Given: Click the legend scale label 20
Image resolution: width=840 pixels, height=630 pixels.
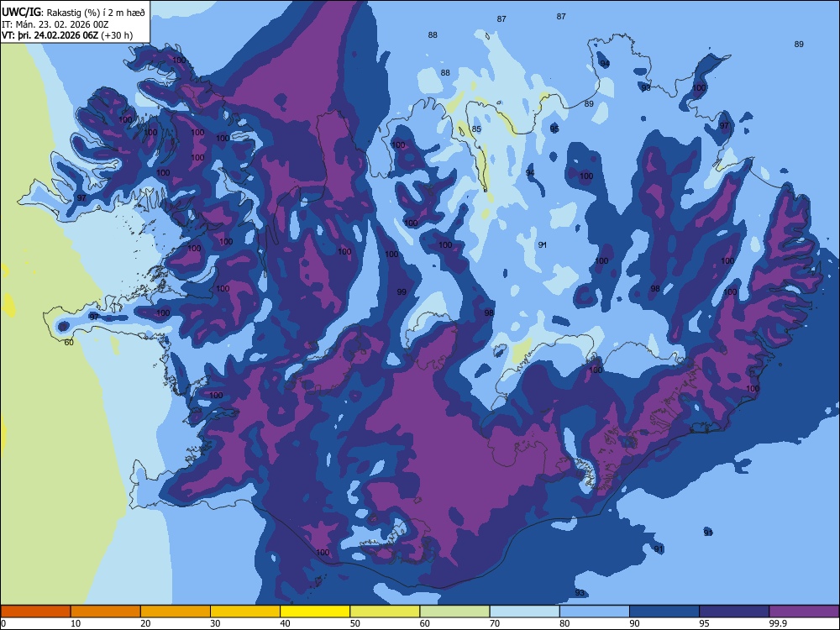Looking at the screenshot, I should point(145,623).
